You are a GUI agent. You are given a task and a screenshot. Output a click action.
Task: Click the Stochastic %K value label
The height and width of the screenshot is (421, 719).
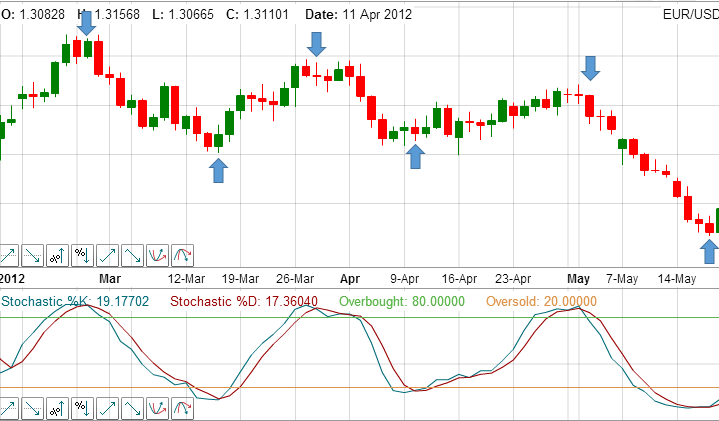[x=75, y=301]
